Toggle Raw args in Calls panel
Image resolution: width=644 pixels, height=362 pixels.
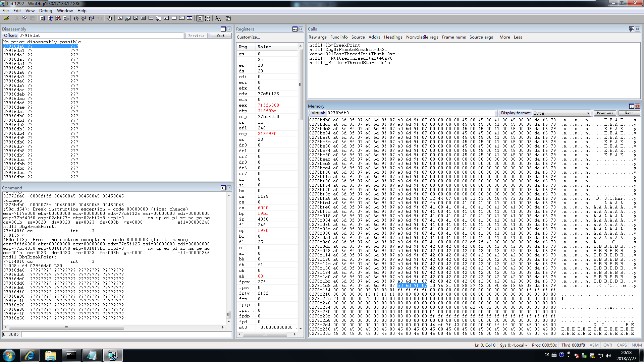coord(317,37)
